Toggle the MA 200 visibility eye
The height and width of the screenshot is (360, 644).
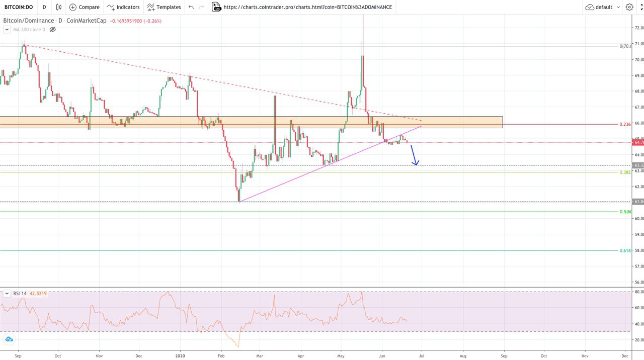53,30
